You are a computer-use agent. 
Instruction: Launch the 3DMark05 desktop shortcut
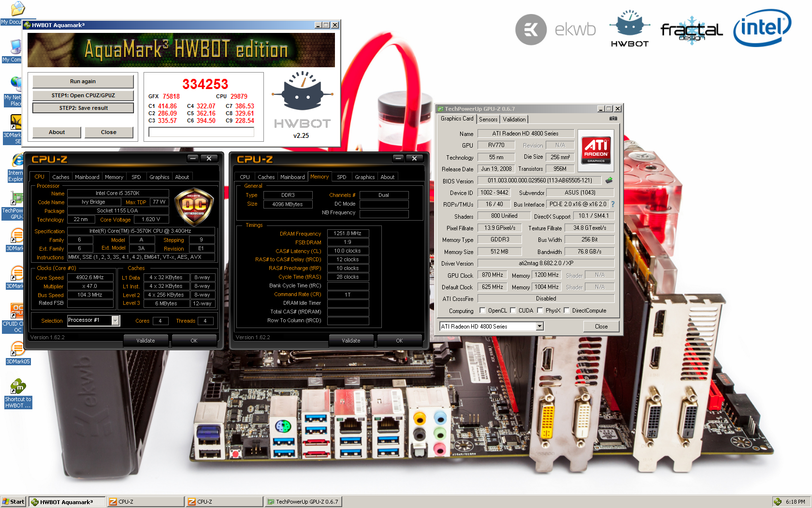click(18, 353)
